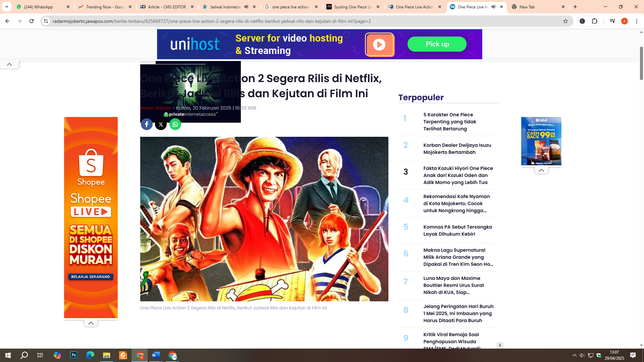Open media control icon in toolbar

[x=612, y=21]
